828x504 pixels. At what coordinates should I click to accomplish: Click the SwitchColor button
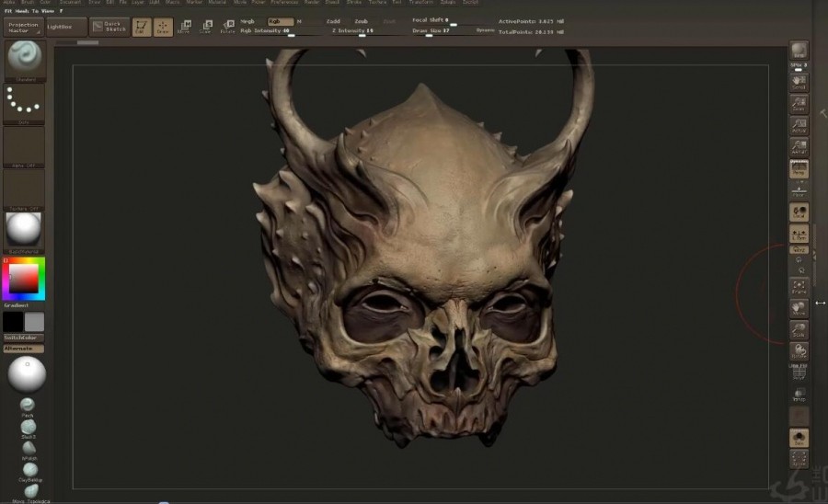[24, 338]
